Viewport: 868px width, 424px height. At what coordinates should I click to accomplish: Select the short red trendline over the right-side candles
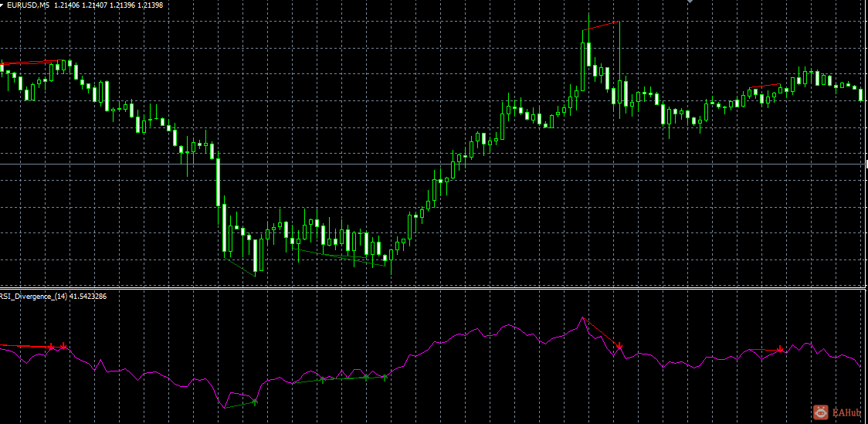tap(765, 86)
